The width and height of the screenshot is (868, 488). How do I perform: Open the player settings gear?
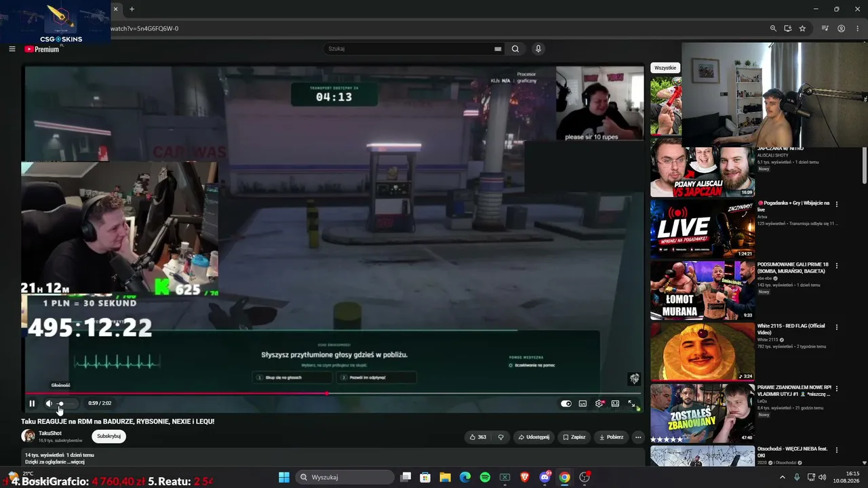point(599,403)
